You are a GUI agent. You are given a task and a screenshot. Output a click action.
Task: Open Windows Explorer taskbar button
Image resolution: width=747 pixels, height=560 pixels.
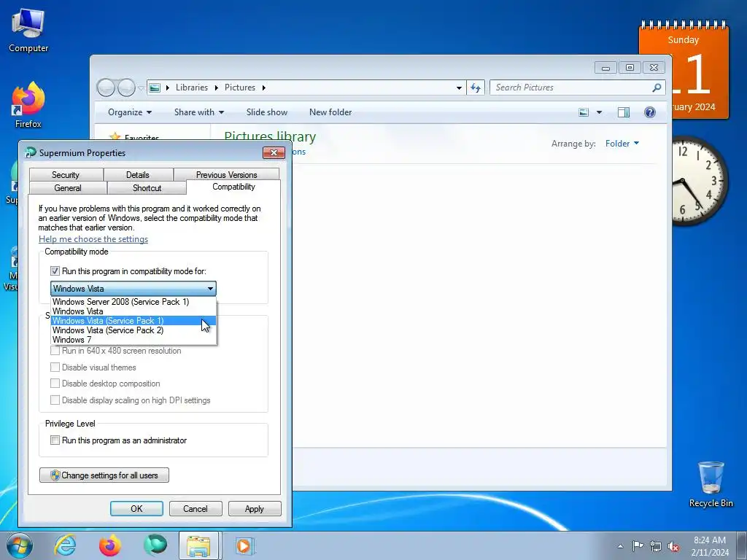[198, 545]
